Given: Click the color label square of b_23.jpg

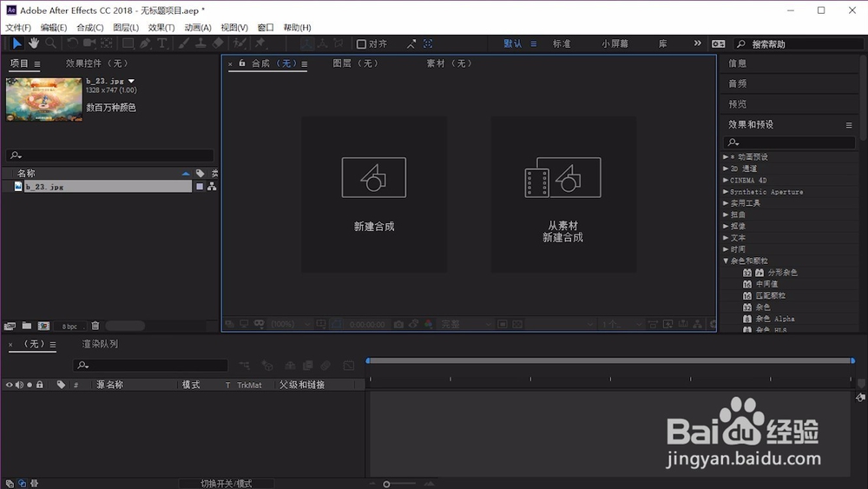Looking at the screenshot, I should pyautogui.click(x=200, y=187).
